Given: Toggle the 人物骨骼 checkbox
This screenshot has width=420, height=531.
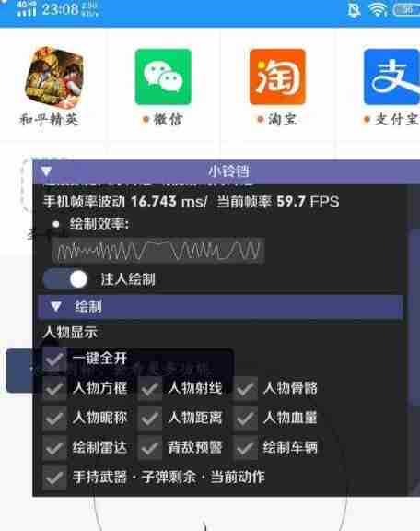Looking at the screenshot, I should click(245, 389).
